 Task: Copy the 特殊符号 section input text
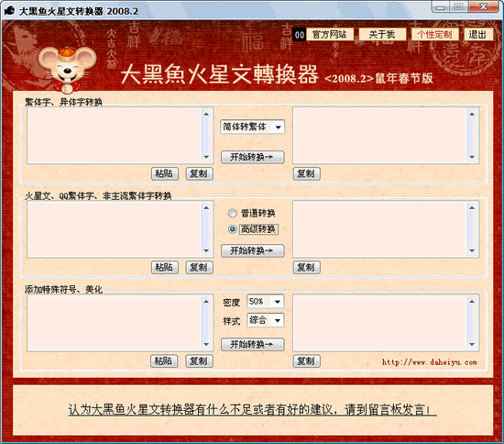point(199,361)
